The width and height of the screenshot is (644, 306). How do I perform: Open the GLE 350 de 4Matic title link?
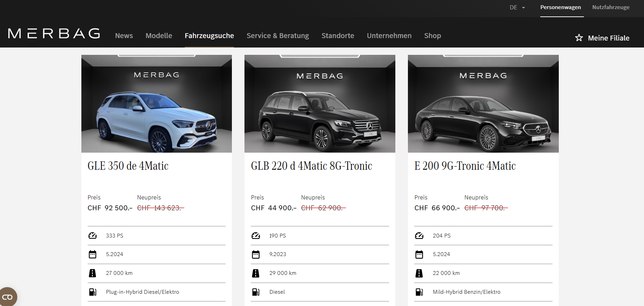pyautogui.click(x=128, y=166)
